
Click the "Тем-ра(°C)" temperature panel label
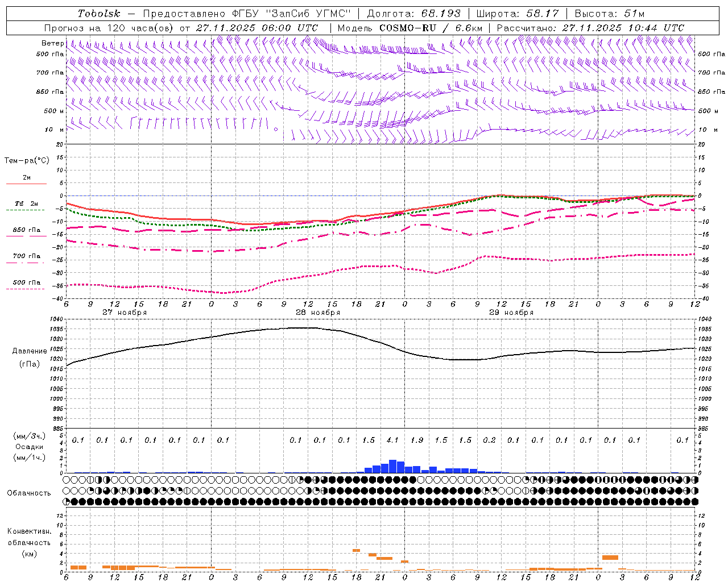click(x=27, y=161)
